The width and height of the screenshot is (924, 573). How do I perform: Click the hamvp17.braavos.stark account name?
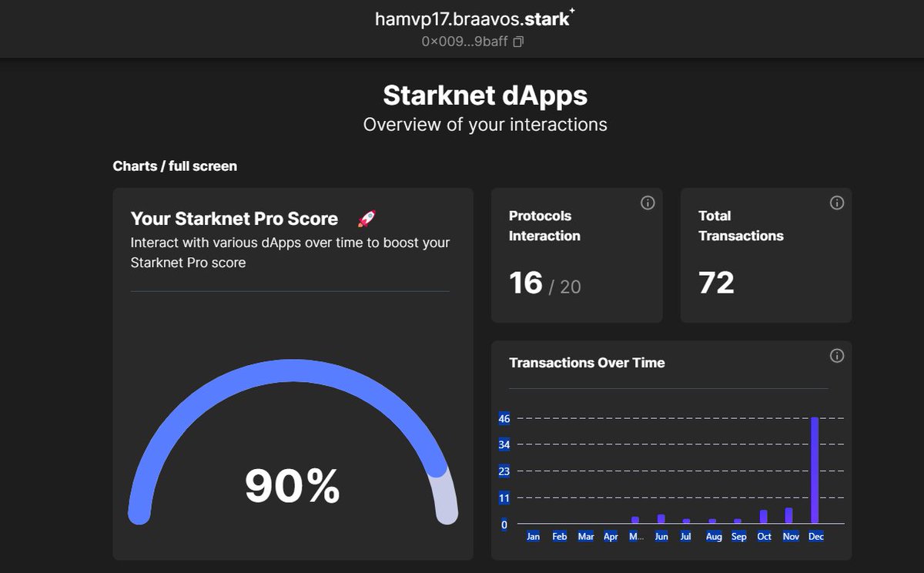coord(474,18)
